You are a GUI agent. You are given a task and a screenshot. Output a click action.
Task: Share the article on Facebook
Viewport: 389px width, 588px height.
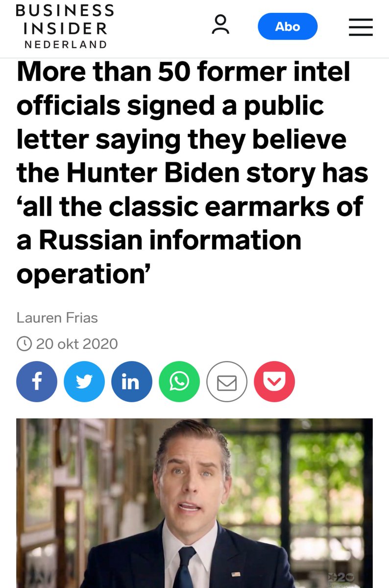pyautogui.click(x=36, y=382)
